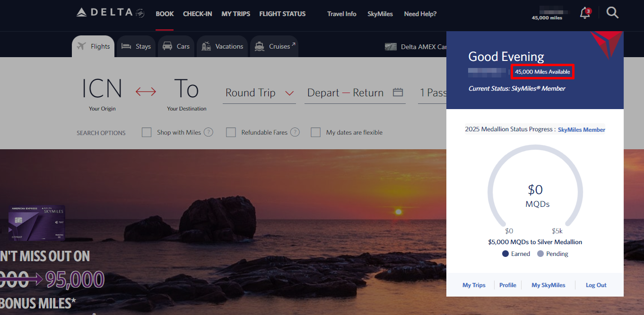Expand the Round Trip dropdown

pos(260,93)
